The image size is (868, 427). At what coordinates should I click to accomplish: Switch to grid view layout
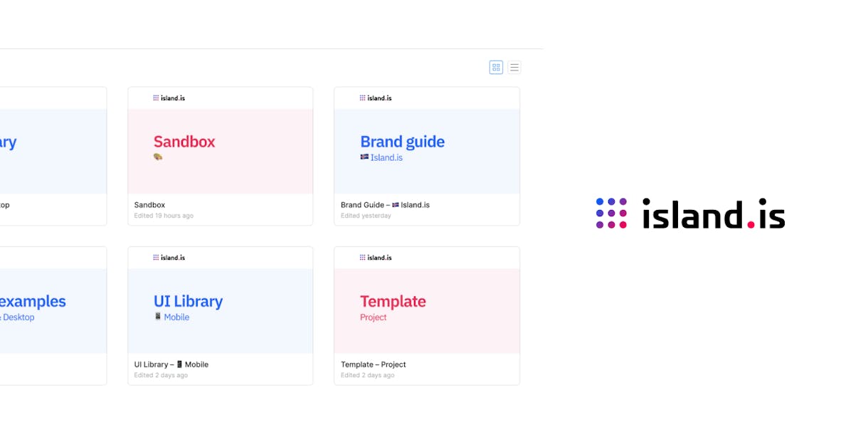pyautogui.click(x=496, y=68)
